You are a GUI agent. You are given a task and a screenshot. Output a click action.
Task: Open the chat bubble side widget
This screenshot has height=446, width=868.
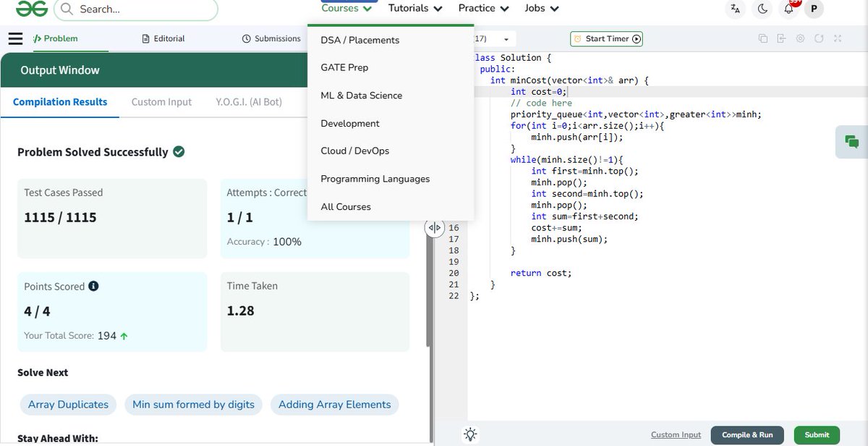[851, 142]
